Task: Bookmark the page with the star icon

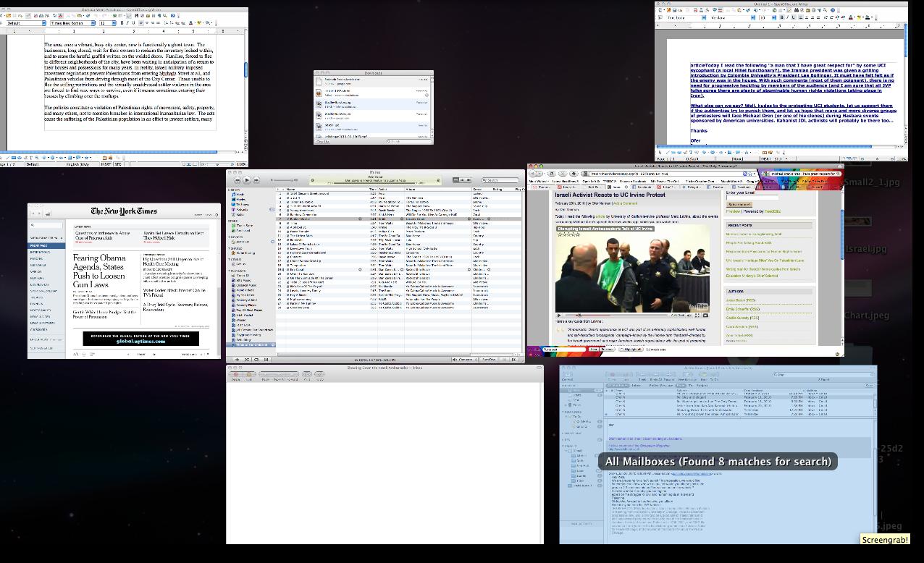Action: (x=750, y=174)
